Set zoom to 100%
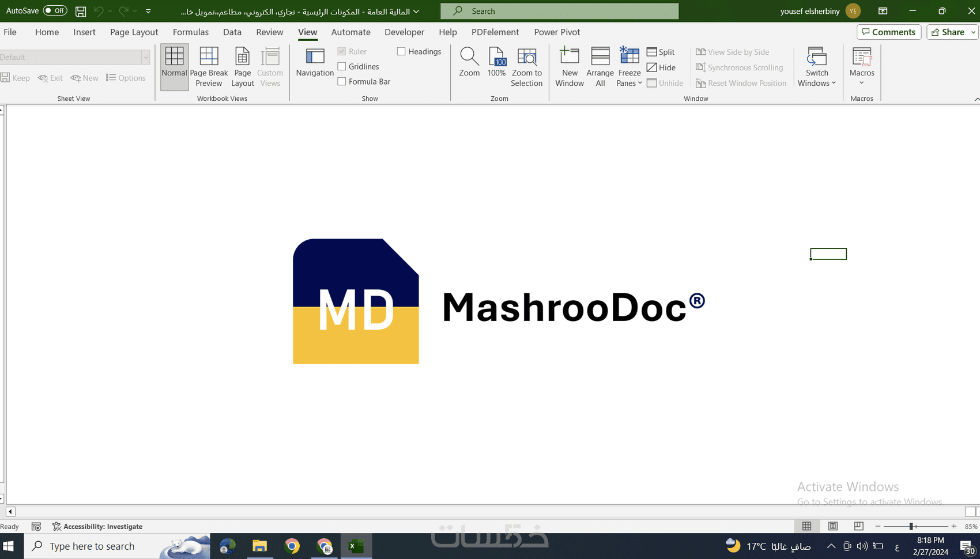 click(496, 62)
